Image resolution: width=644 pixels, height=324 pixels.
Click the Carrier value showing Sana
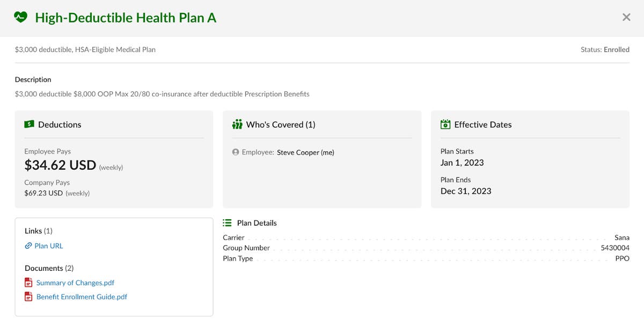coord(622,237)
